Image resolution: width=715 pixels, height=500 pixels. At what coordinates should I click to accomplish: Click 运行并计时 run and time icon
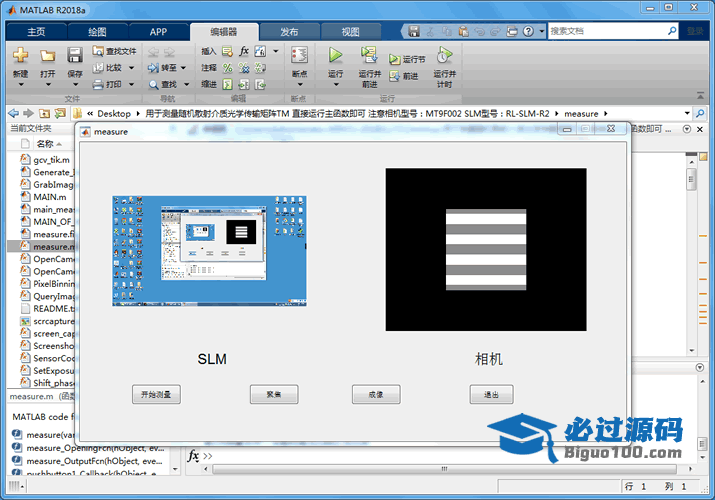pos(445,55)
